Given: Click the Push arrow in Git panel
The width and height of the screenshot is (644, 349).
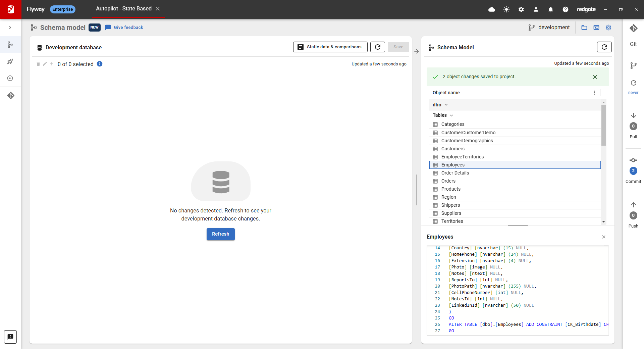Looking at the screenshot, I should [x=633, y=205].
